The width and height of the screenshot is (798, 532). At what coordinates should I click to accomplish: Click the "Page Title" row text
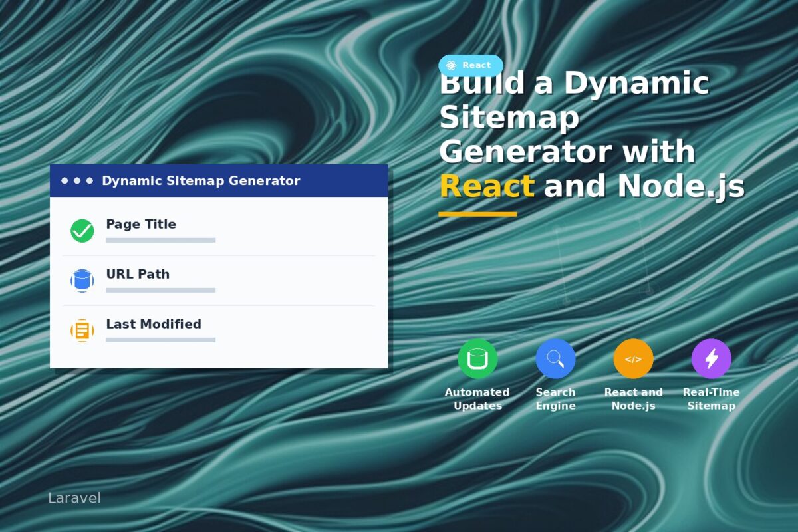click(141, 224)
